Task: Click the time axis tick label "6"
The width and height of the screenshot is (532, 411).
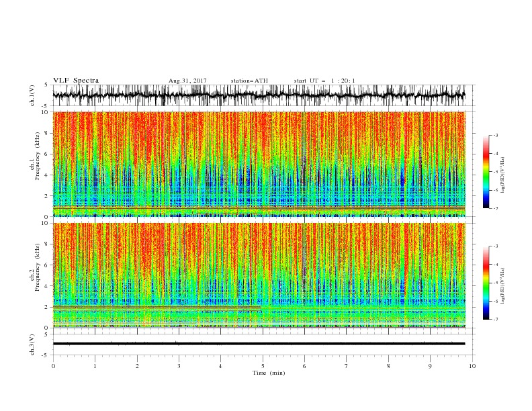Action: 304,366
